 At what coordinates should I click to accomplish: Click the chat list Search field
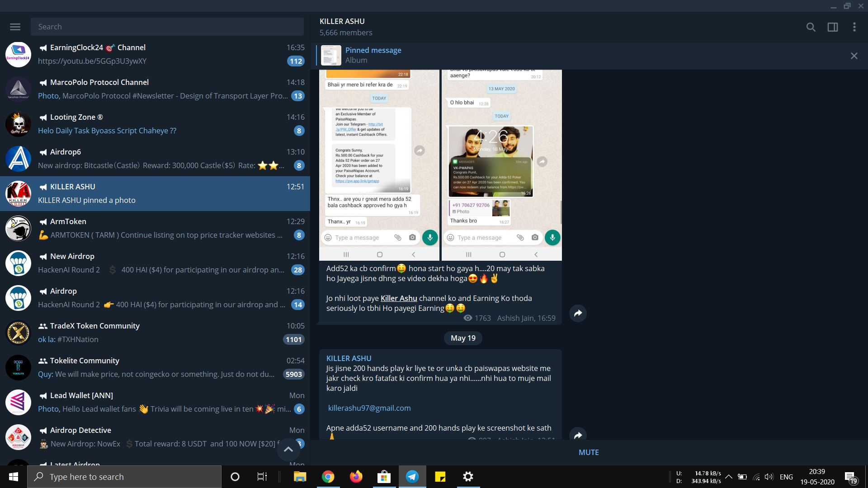[167, 27]
